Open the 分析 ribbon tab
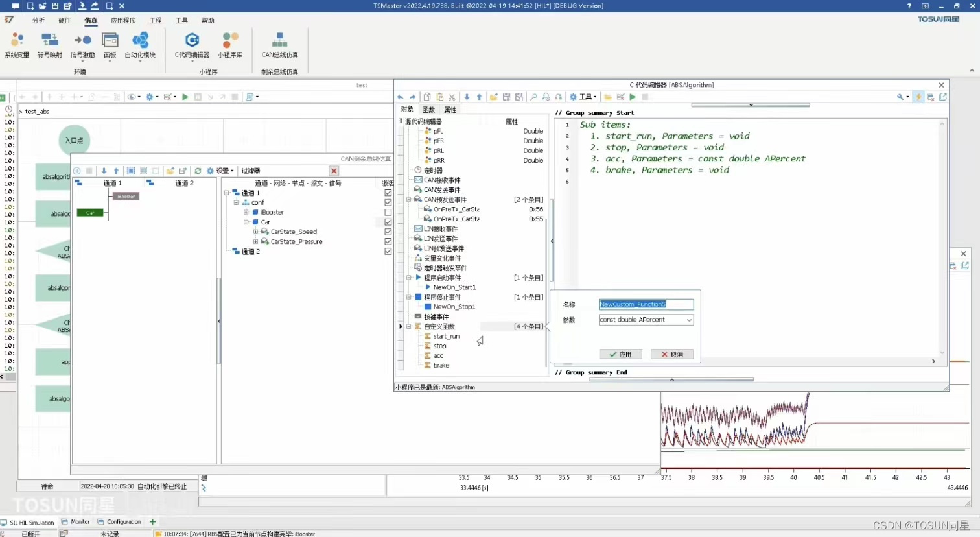Image resolution: width=980 pixels, height=537 pixels. (x=39, y=20)
